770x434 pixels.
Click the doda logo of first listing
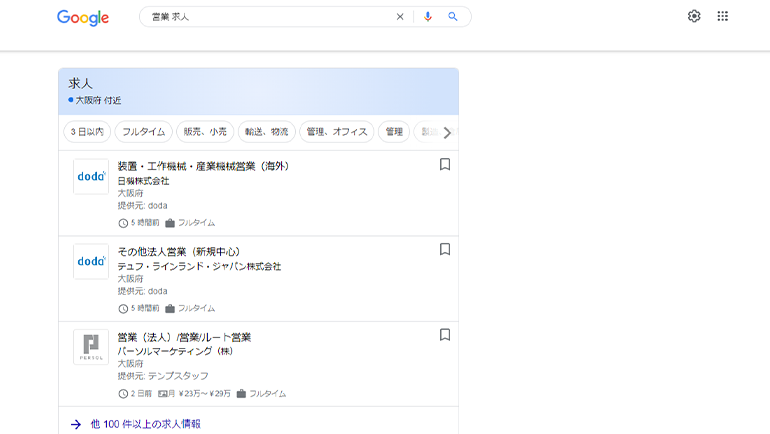pyautogui.click(x=91, y=177)
